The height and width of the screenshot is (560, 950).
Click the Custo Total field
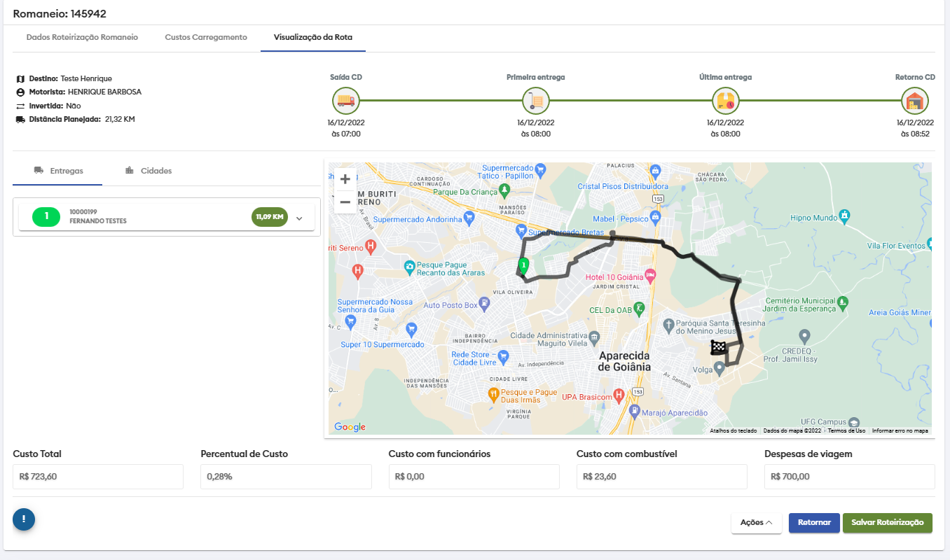click(x=98, y=477)
